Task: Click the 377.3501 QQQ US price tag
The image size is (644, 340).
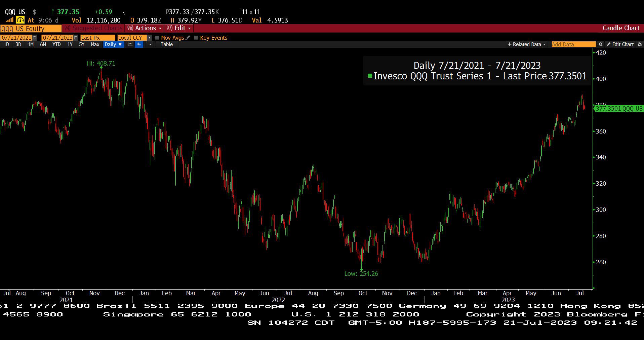Action: (618, 109)
